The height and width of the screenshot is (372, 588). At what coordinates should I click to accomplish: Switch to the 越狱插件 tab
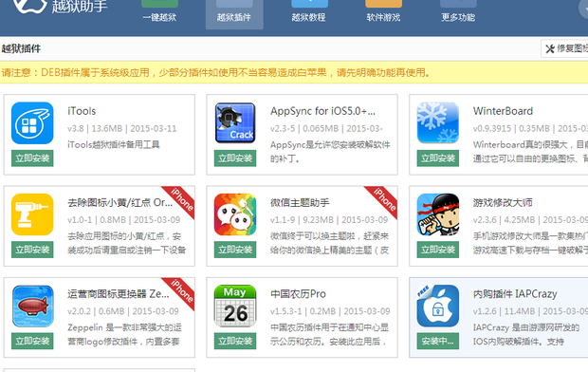coord(234,14)
